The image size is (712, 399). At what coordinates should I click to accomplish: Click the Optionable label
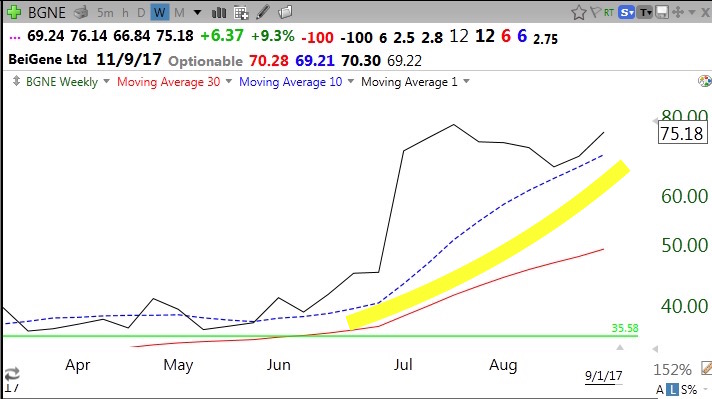(x=205, y=61)
